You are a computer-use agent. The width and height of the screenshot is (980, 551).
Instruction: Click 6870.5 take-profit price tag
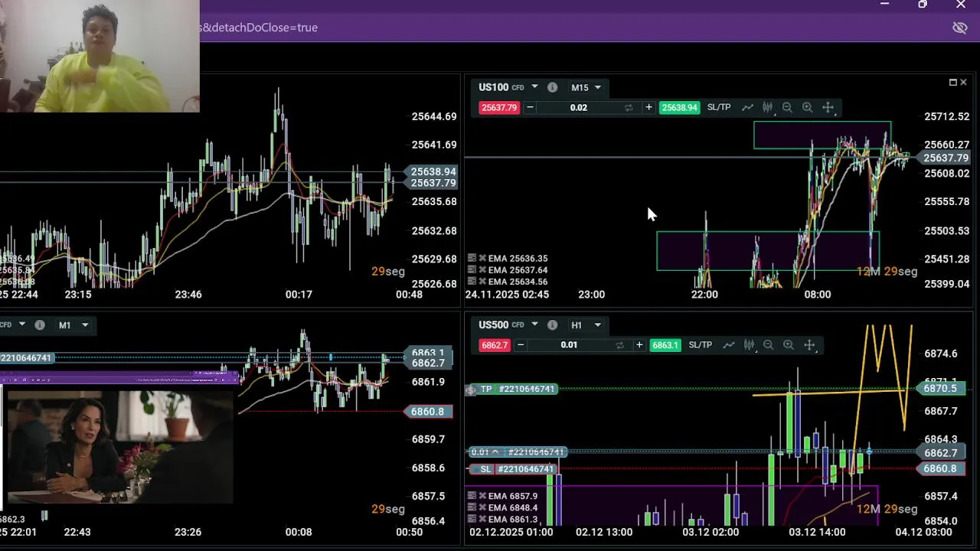click(939, 389)
